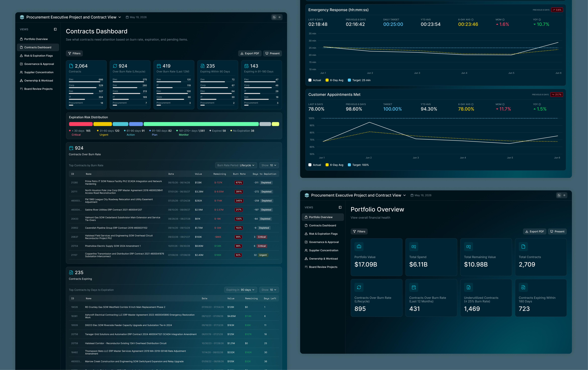
Task: Click the app logo in the Portfolio Overview window
Action: point(307,195)
